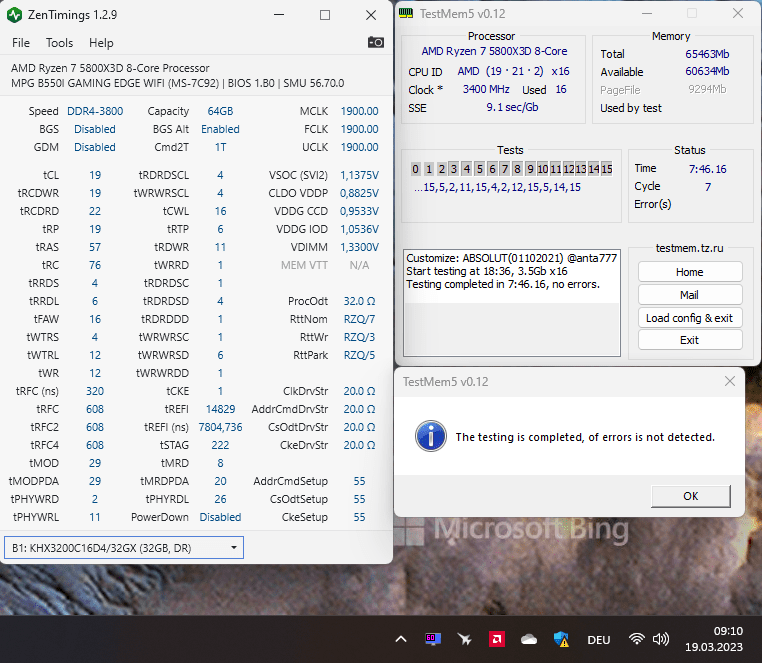Click the tSTAG value 222

pos(220,445)
